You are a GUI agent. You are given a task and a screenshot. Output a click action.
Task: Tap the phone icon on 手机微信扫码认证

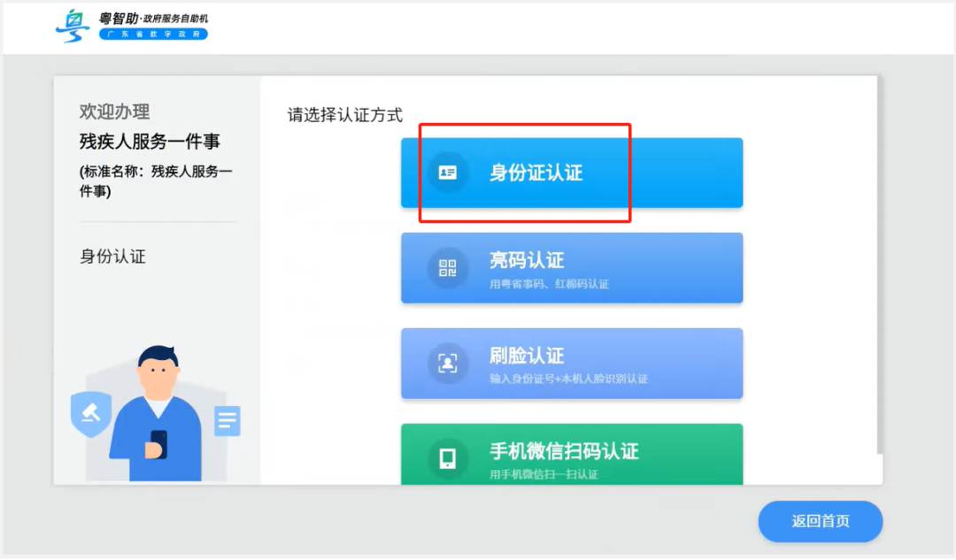pyautogui.click(x=449, y=456)
